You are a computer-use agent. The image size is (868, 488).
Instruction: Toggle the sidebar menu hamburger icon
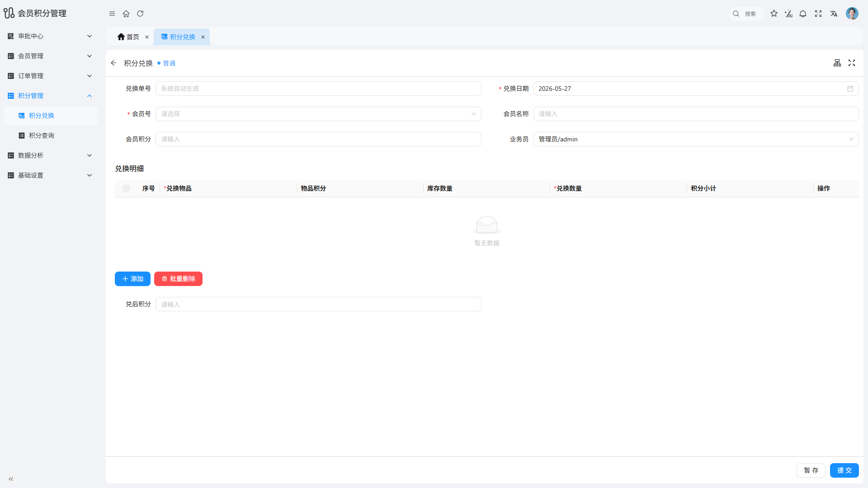click(112, 14)
